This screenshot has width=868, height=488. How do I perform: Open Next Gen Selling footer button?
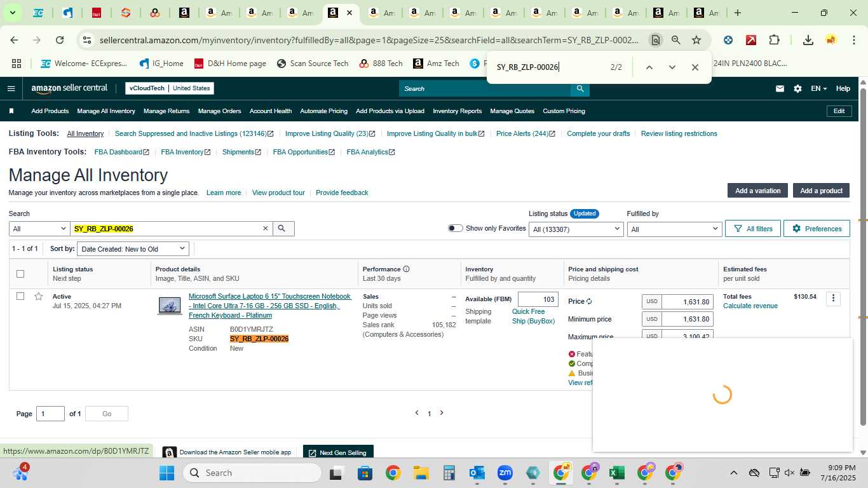click(337, 452)
